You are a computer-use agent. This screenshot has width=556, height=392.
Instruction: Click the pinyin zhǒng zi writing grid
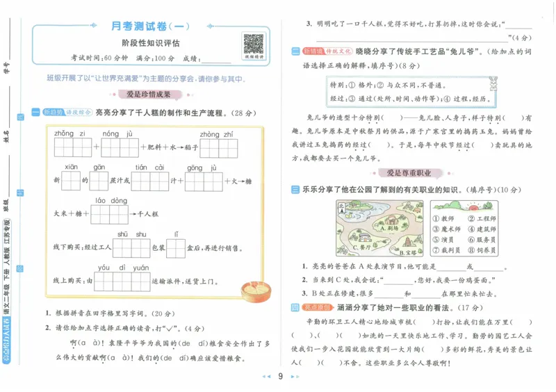[73, 147]
